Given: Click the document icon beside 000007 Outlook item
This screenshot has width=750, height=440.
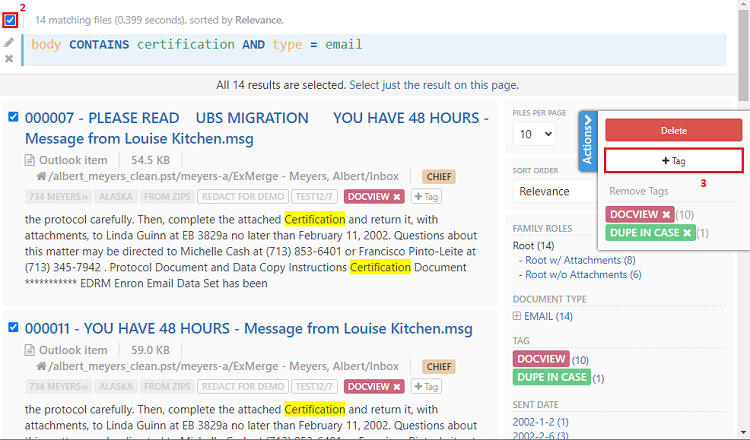Looking at the screenshot, I should [x=30, y=160].
